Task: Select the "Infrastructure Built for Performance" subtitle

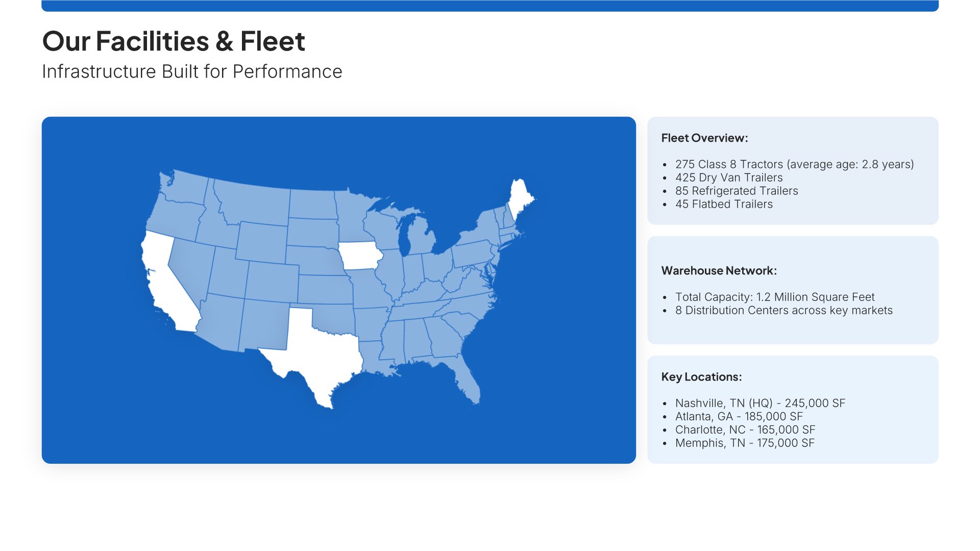Action: pyautogui.click(x=192, y=72)
